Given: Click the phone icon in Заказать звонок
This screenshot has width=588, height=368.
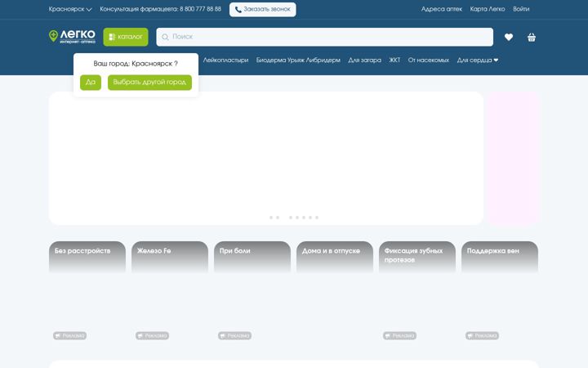Looking at the screenshot, I should point(238,9).
